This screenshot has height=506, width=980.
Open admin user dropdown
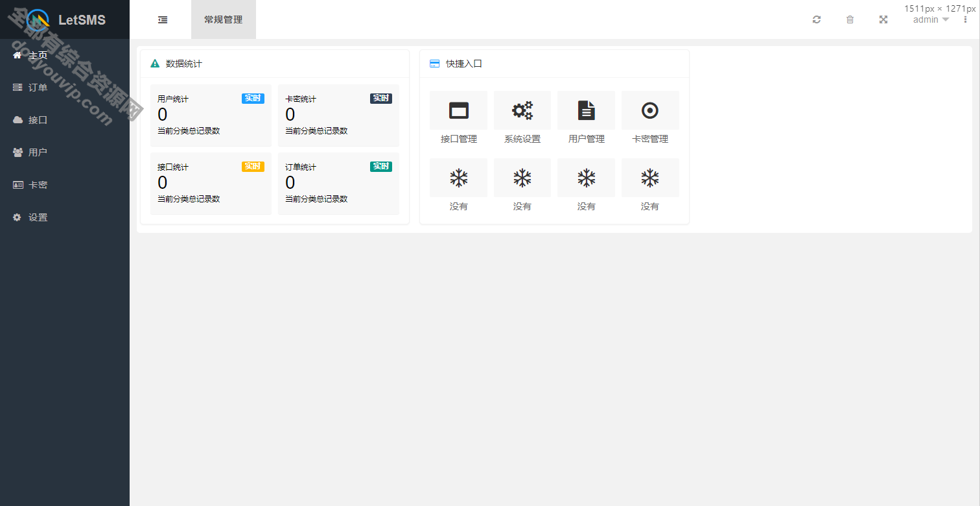click(931, 19)
